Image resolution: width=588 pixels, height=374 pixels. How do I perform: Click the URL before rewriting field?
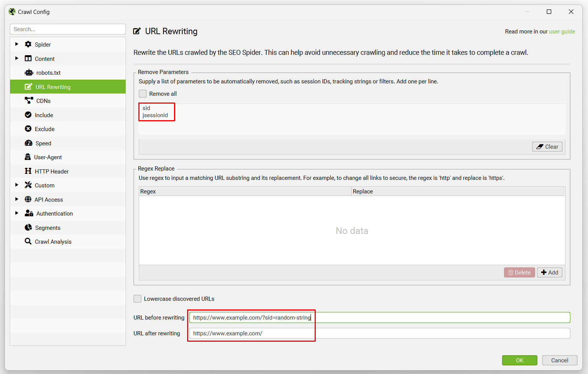(379, 317)
